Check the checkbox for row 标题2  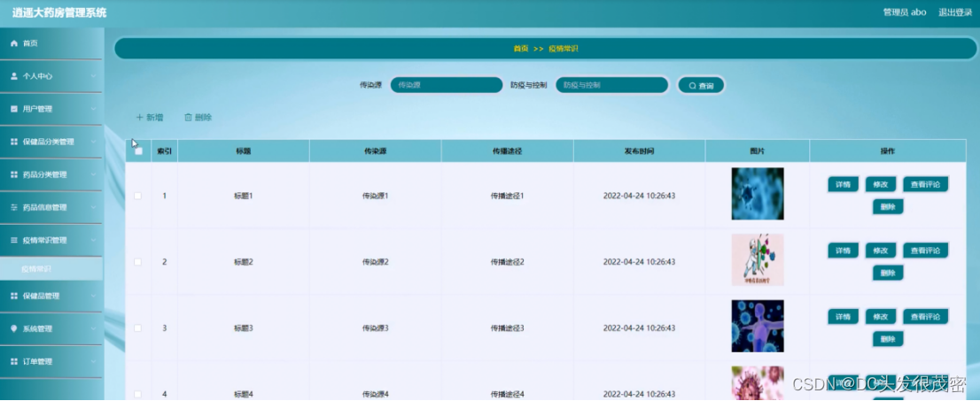click(138, 262)
